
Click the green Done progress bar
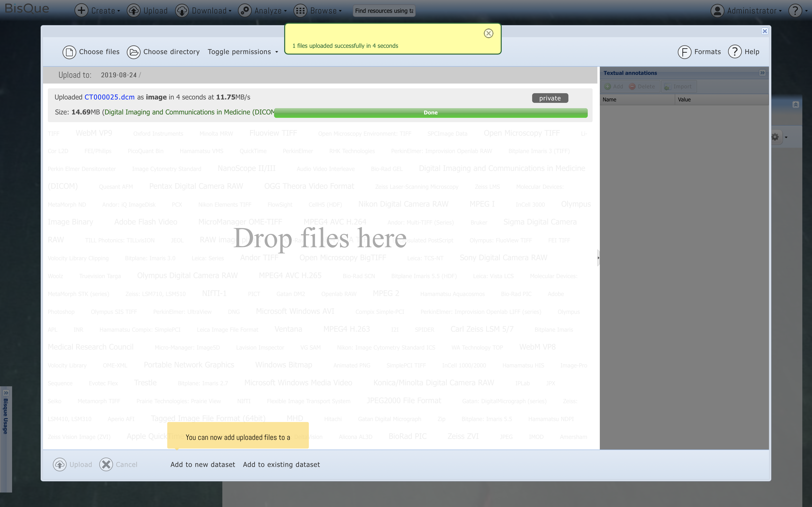pos(430,113)
